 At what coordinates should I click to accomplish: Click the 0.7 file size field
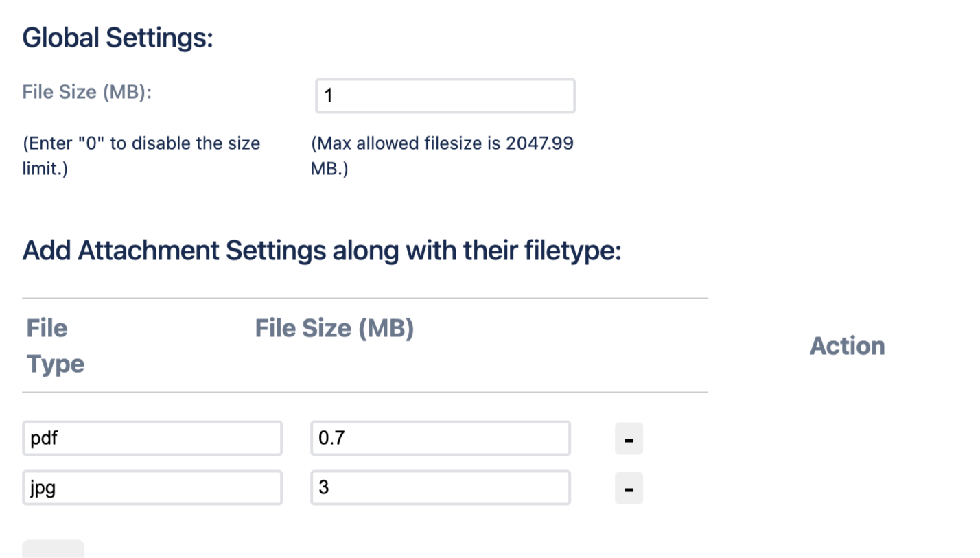pyautogui.click(x=440, y=438)
